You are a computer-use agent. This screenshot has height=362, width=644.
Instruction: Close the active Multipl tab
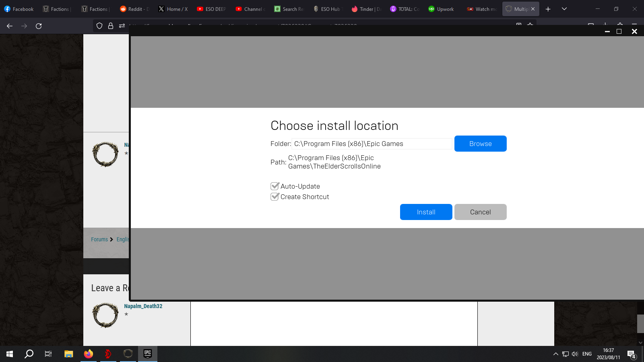533,9
